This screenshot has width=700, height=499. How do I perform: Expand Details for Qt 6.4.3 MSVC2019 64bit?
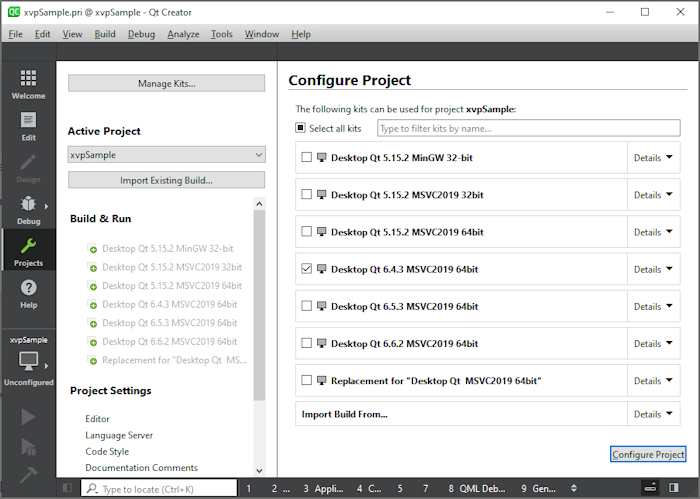click(653, 269)
